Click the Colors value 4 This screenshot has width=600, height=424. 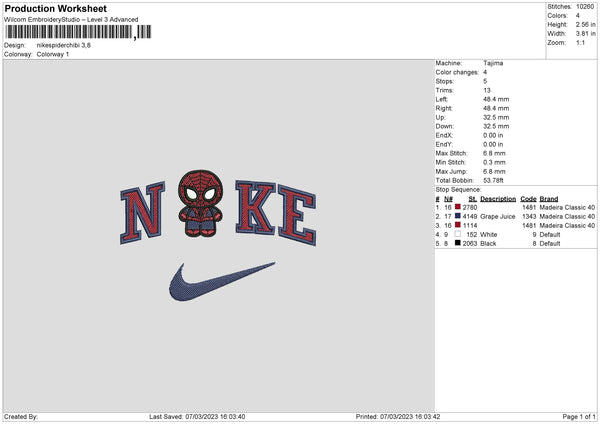pyautogui.click(x=578, y=16)
